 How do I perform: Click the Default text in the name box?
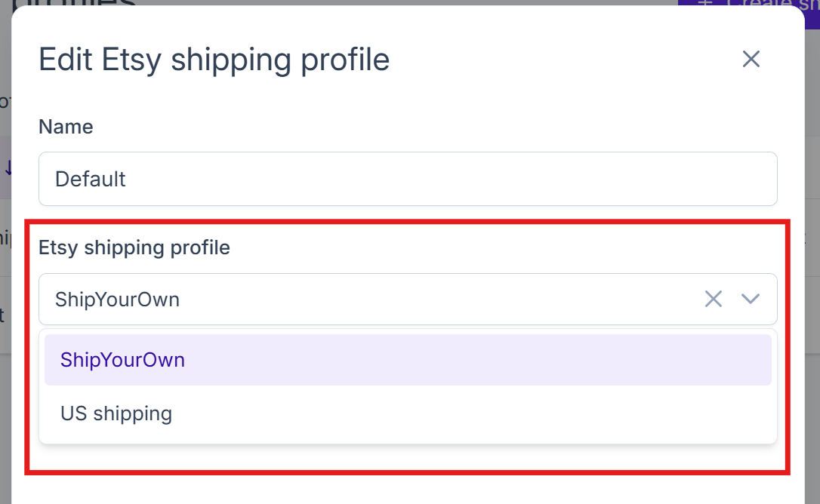[x=90, y=179]
